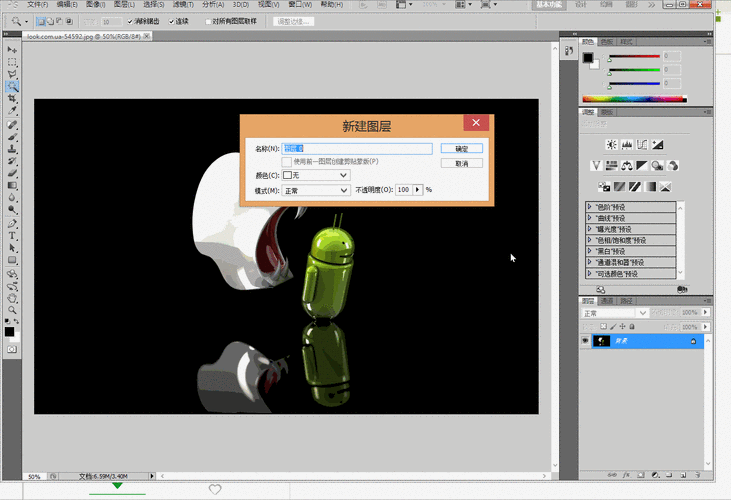Select the Clone Stamp tool

(12, 149)
